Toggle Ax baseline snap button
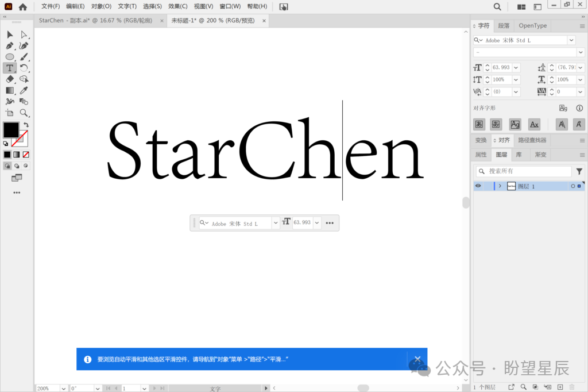The image size is (588, 392). (x=534, y=124)
